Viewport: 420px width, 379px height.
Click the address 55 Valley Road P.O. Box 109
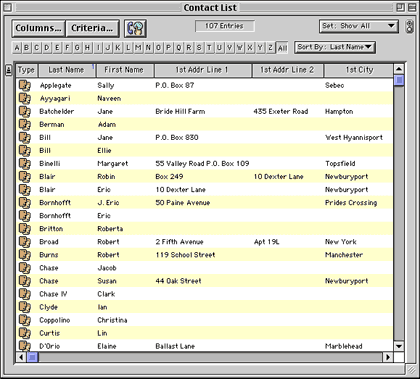point(202,164)
